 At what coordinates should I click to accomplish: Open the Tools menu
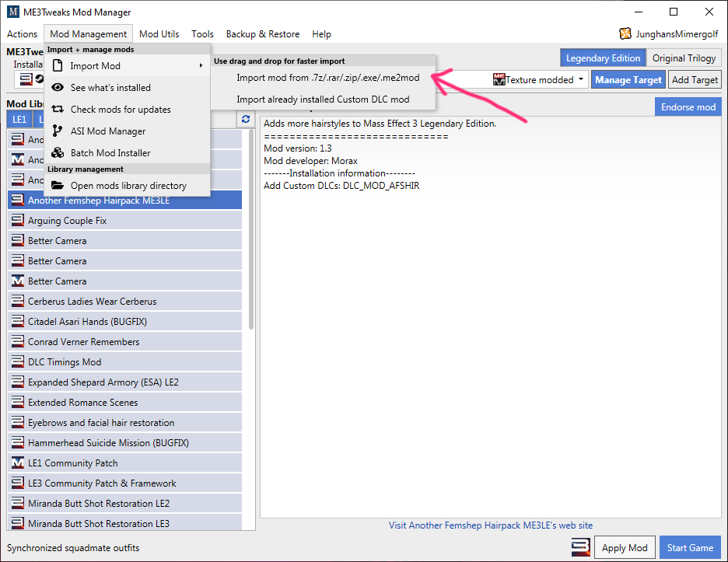202,34
